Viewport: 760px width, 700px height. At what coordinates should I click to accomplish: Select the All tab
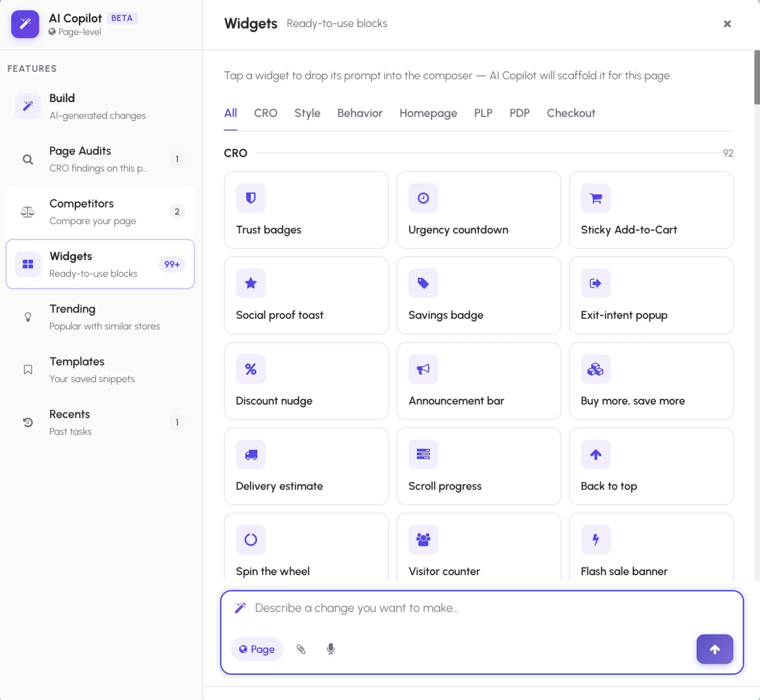[x=230, y=113]
